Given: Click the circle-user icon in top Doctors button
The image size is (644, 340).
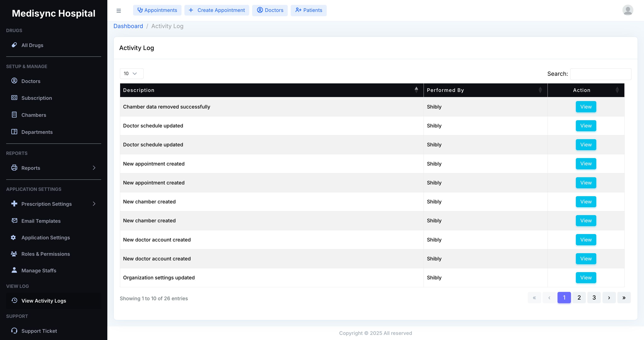Looking at the screenshot, I should tap(260, 10).
